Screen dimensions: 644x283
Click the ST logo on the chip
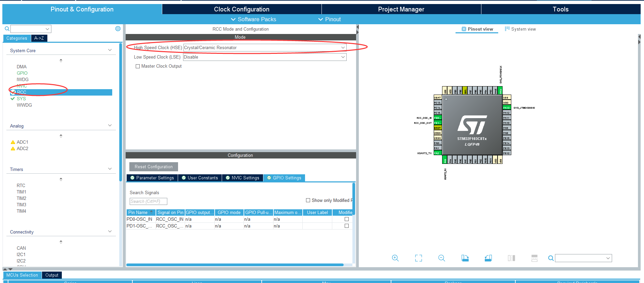tap(472, 125)
